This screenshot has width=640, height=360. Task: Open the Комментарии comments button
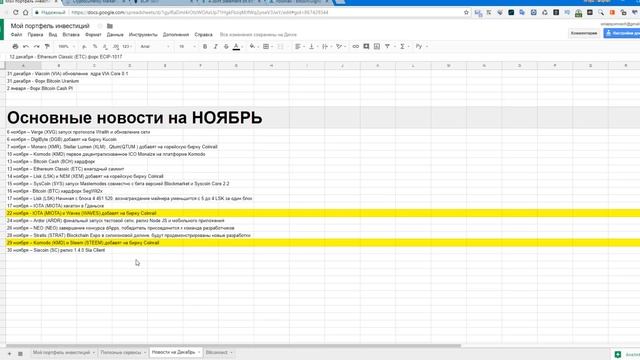(584, 33)
